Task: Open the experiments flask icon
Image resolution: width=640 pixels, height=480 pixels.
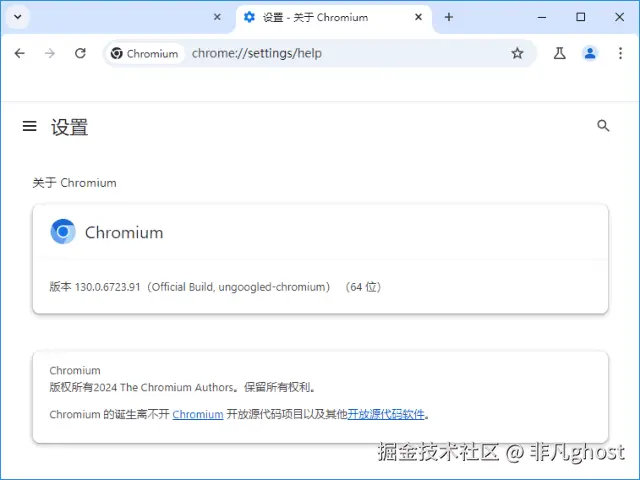Action: pos(560,53)
